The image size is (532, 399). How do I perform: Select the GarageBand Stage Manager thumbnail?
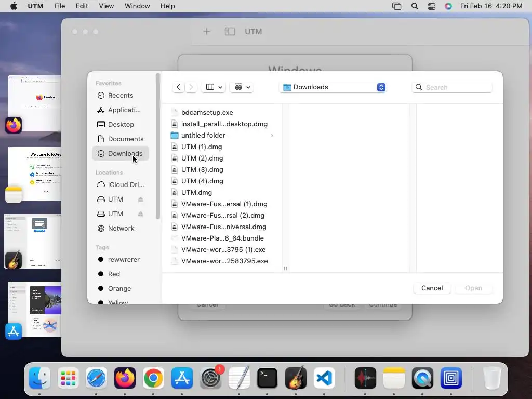[x=33, y=241]
